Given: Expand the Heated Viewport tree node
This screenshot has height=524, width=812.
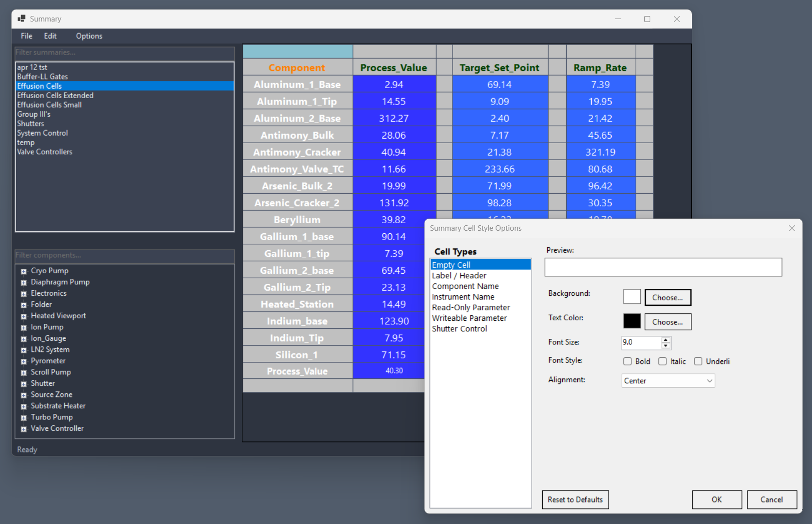Looking at the screenshot, I should click(24, 316).
